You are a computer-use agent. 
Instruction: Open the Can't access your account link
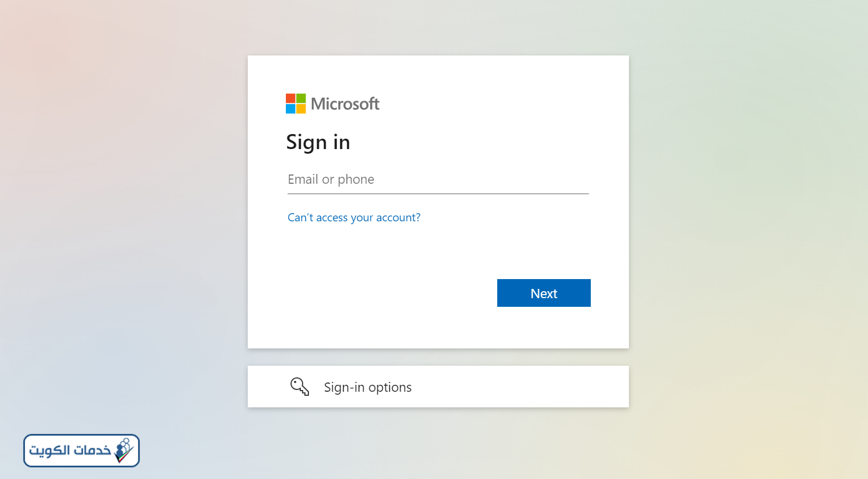click(354, 217)
